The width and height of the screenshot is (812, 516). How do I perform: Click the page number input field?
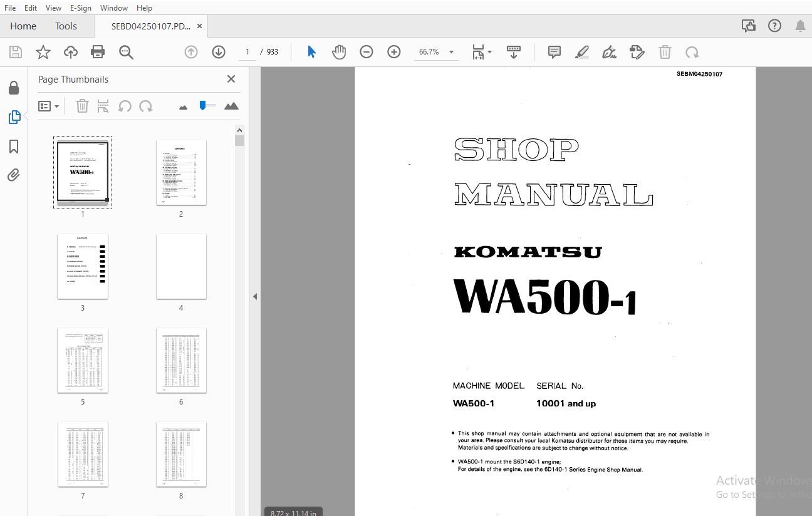coord(248,52)
